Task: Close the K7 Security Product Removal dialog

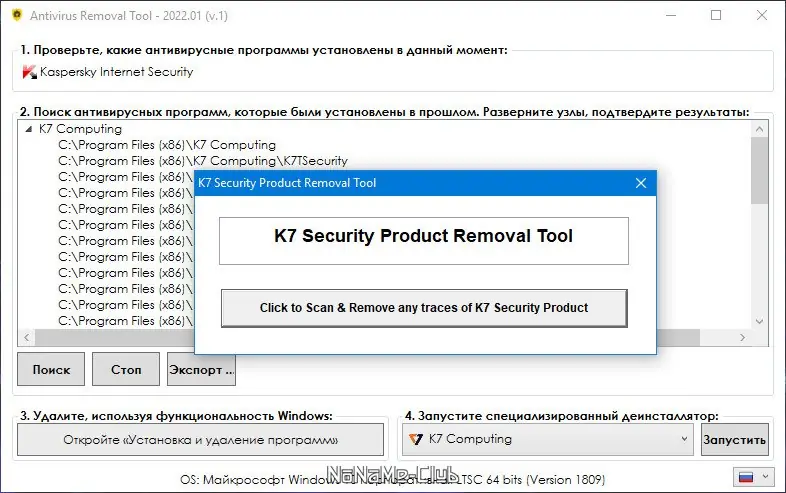Action: [x=641, y=183]
